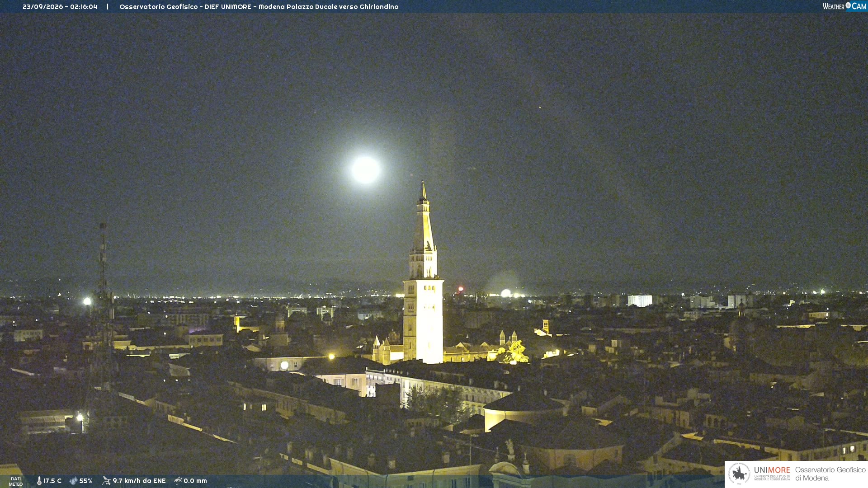Click the UNIMORE wordmark in banner
This screenshot has width=868, height=488.
pyautogui.click(x=772, y=470)
